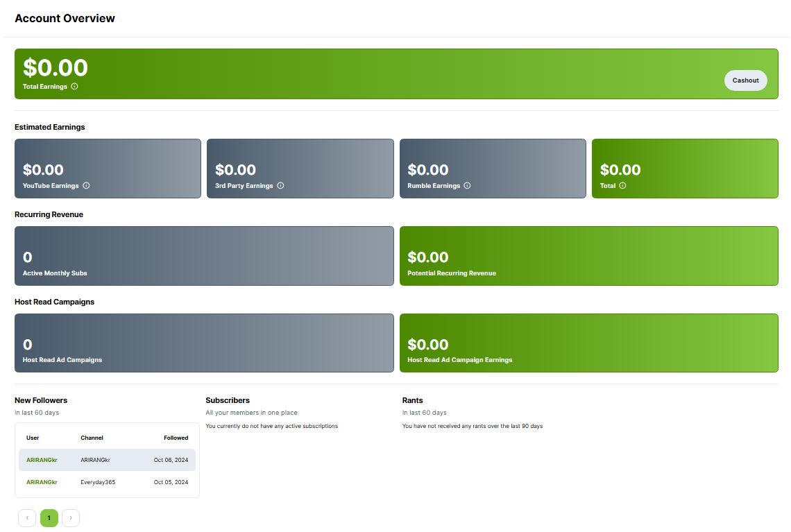Click the User column header
Image resolution: width=791 pixels, height=532 pixels.
(x=33, y=438)
